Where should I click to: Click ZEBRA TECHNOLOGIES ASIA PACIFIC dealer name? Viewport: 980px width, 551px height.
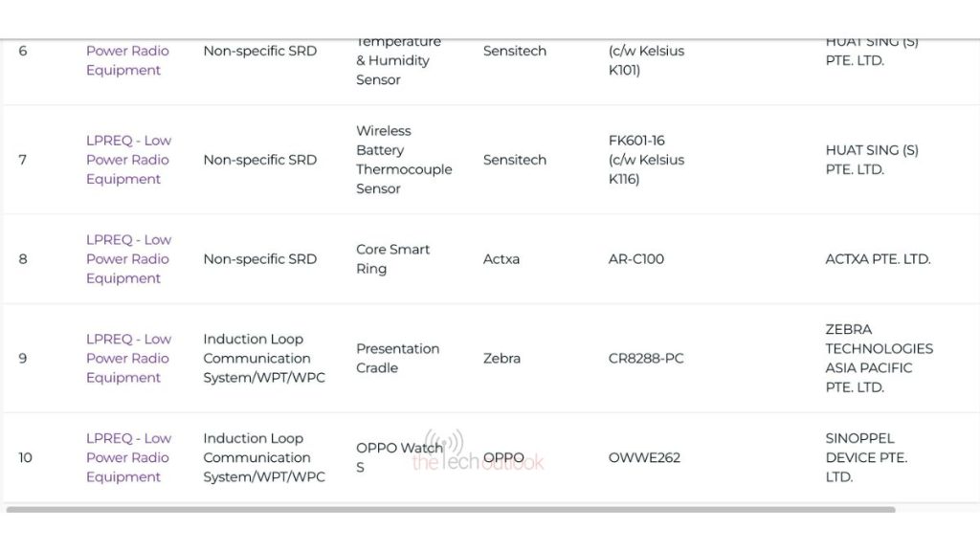click(x=879, y=359)
